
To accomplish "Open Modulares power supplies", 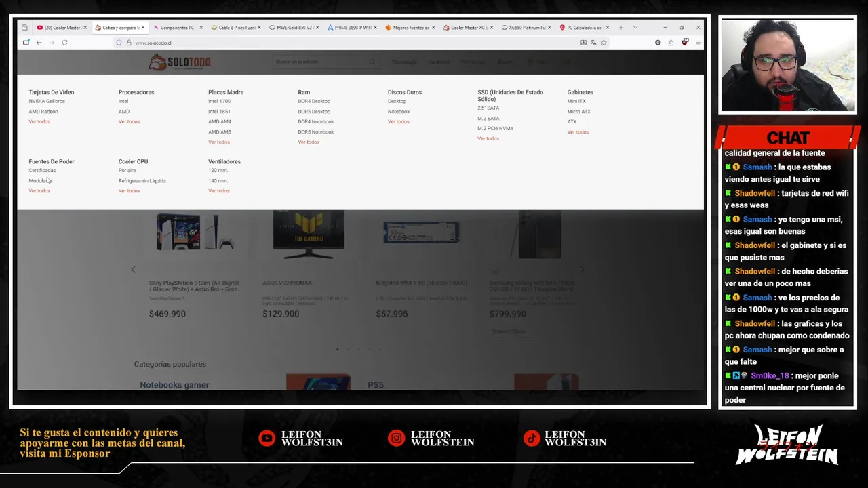I will pyautogui.click(x=40, y=180).
